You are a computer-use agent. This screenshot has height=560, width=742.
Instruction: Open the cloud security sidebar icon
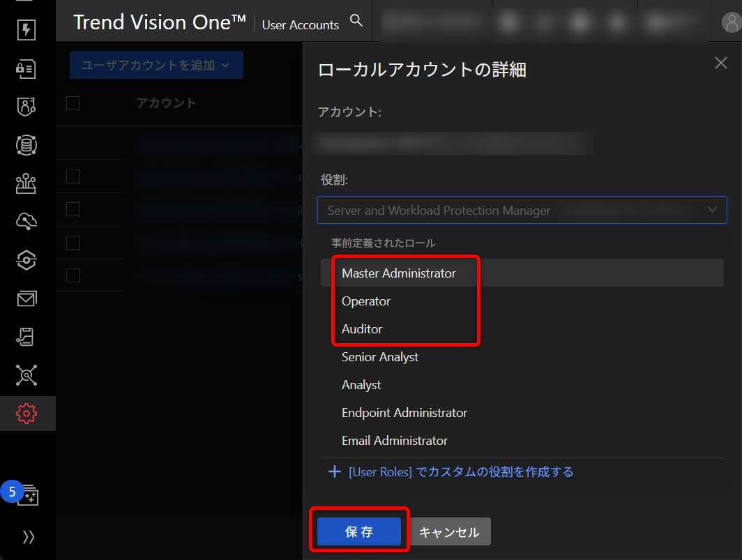coord(26,222)
